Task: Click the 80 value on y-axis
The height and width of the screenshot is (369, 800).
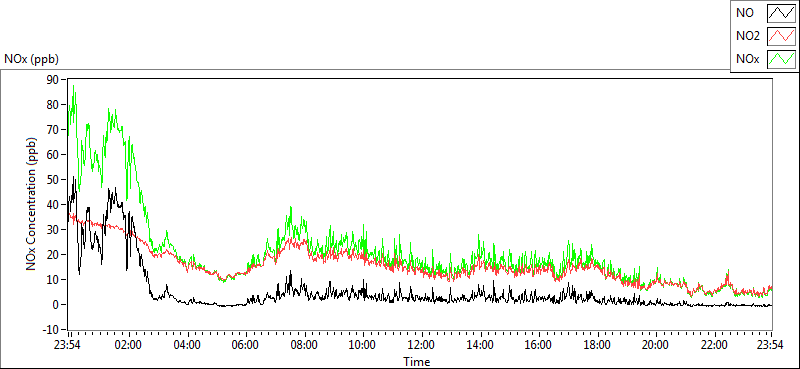Action: [x=54, y=104]
